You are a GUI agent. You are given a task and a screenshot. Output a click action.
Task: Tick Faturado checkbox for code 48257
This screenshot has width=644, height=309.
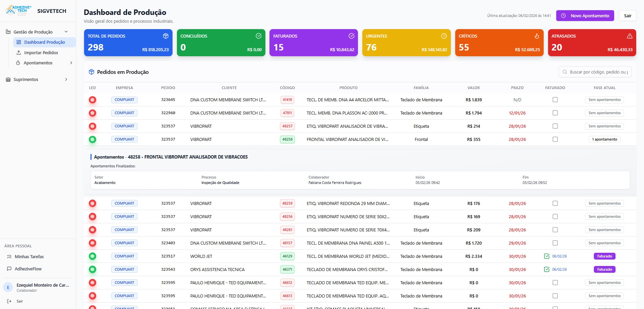tap(555, 126)
